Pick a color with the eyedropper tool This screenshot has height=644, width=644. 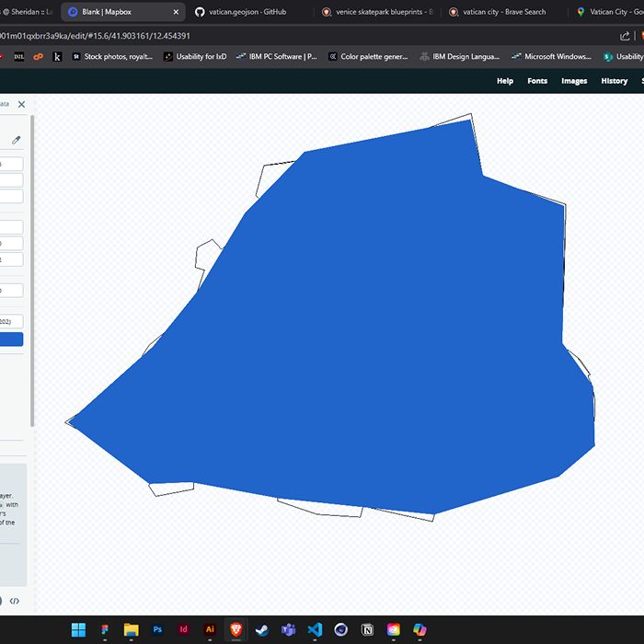pos(16,140)
